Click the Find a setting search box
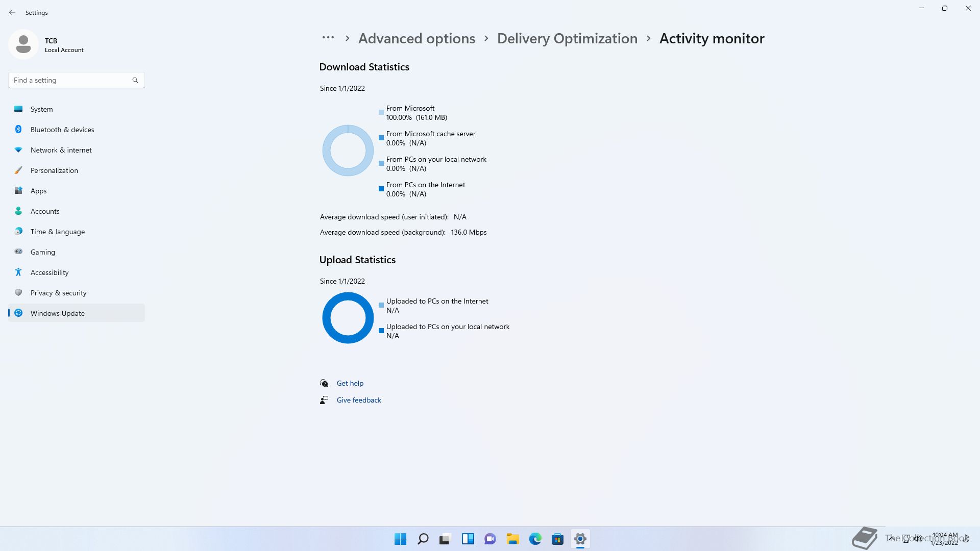 point(71,80)
